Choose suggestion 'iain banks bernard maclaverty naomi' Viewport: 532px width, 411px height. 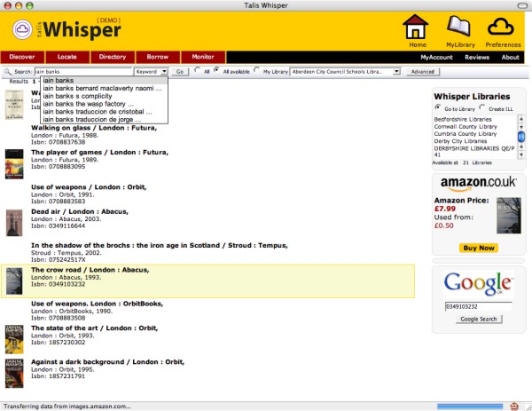pos(104,88)
